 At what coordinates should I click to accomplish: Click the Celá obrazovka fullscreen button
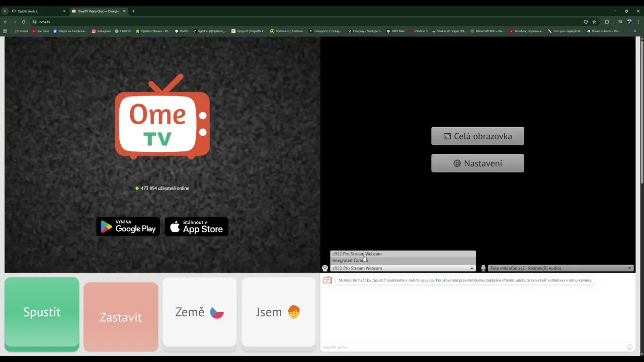(477, 136)
